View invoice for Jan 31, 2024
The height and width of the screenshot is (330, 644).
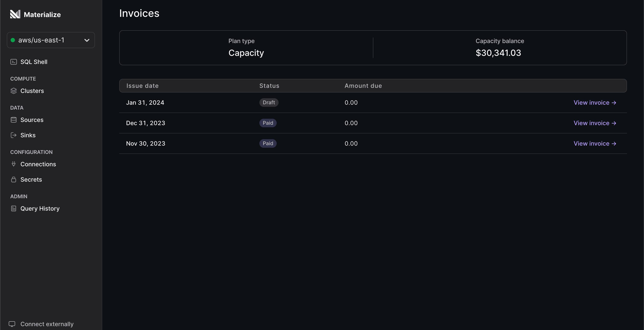coord(595,102)
